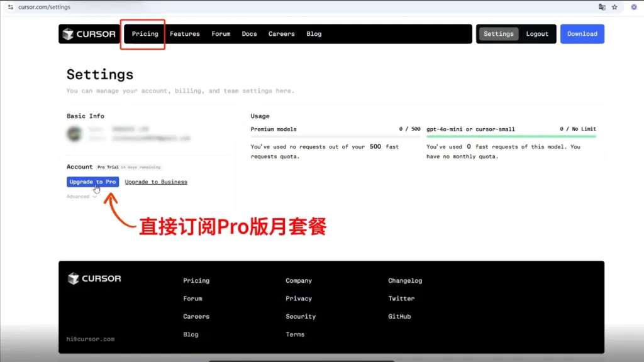Click the Settings page heading
This screenshot has width=644, height=362.
pos(100,75)
